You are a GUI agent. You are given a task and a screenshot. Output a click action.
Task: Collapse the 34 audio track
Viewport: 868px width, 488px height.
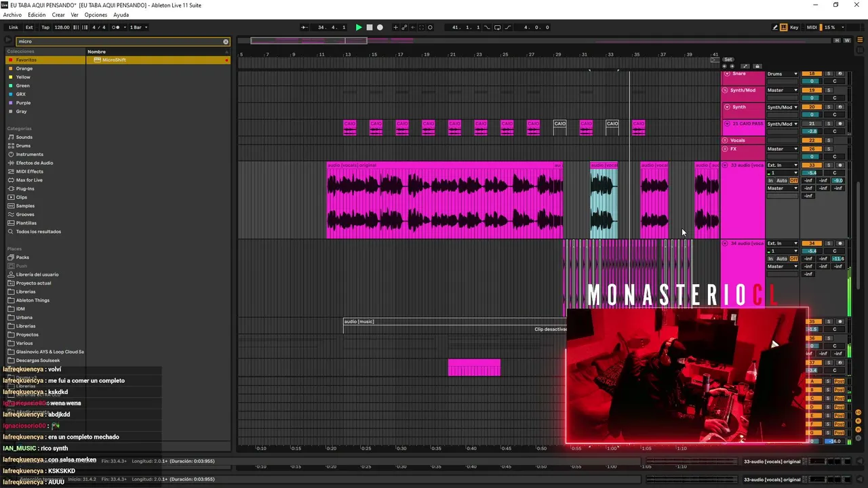click(x=725, y=243)
